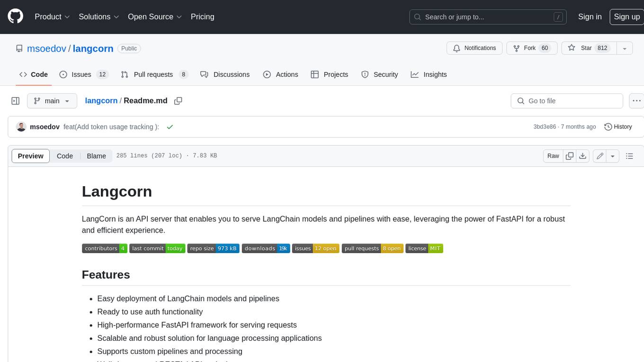644x362 pixels.
Task: Go to the Pricing page
Action: 202,17
